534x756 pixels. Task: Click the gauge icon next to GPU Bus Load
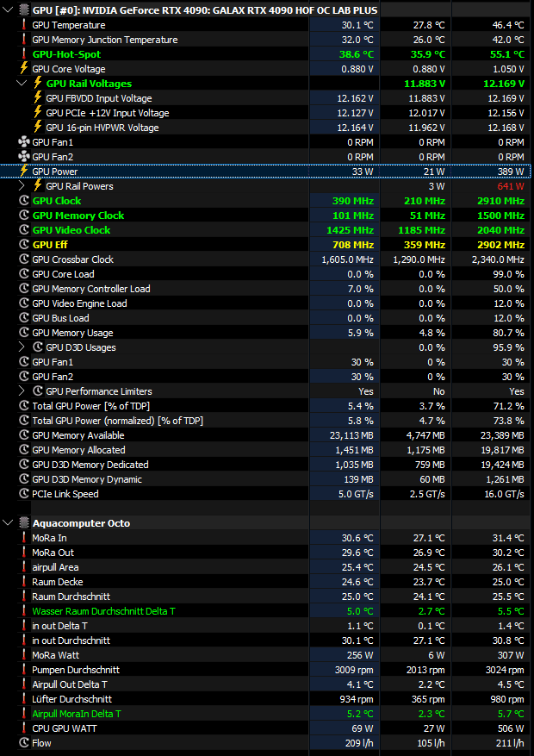tap(23, 318)
